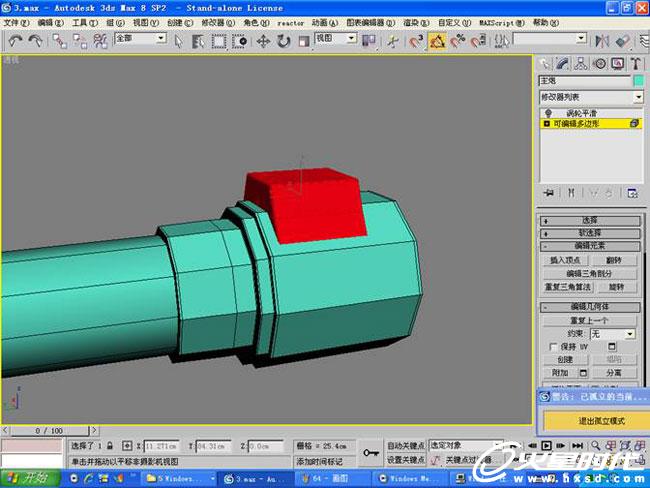Open the 文件 menu
This screenshot has height=488, width=650.
click(x=16, y=22)
